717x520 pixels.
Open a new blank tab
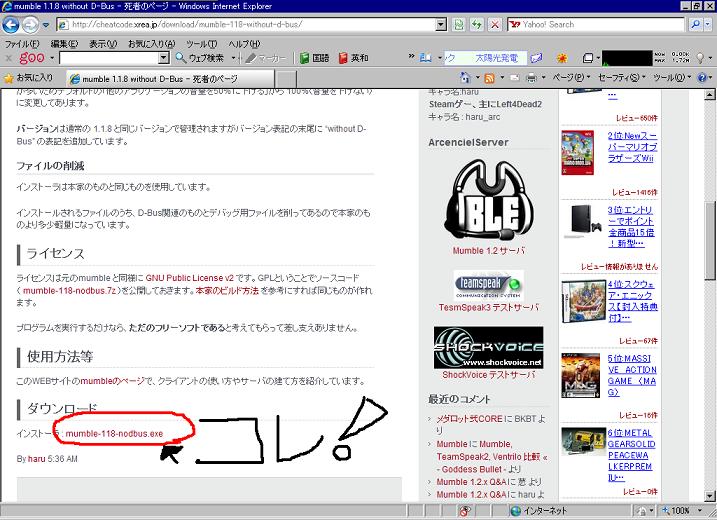coord(286,79)
